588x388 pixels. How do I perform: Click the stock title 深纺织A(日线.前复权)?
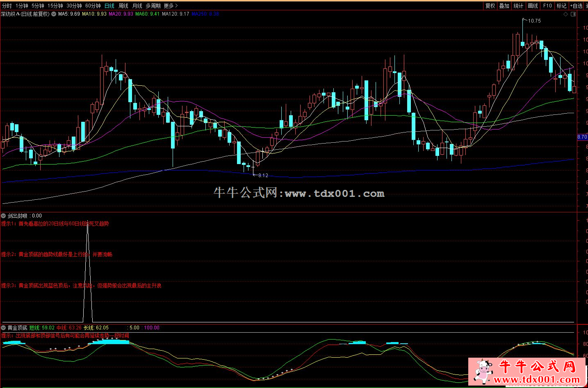pyautogui.click(x=25, y=14)
